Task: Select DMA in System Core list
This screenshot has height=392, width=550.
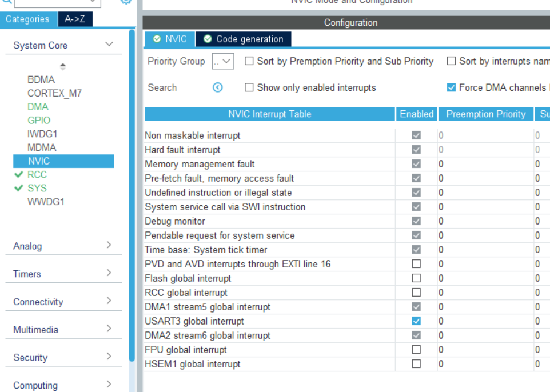Action: click(38, 107)
